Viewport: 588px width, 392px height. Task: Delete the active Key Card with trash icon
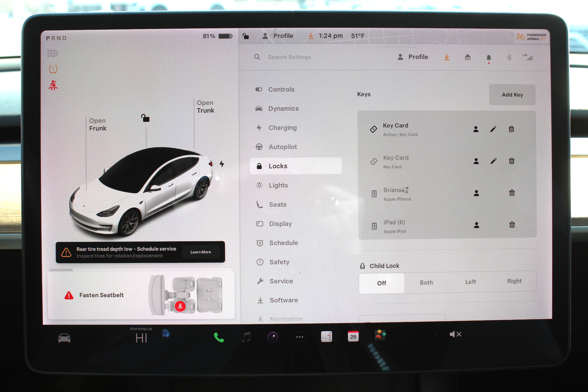click(511, 129)
